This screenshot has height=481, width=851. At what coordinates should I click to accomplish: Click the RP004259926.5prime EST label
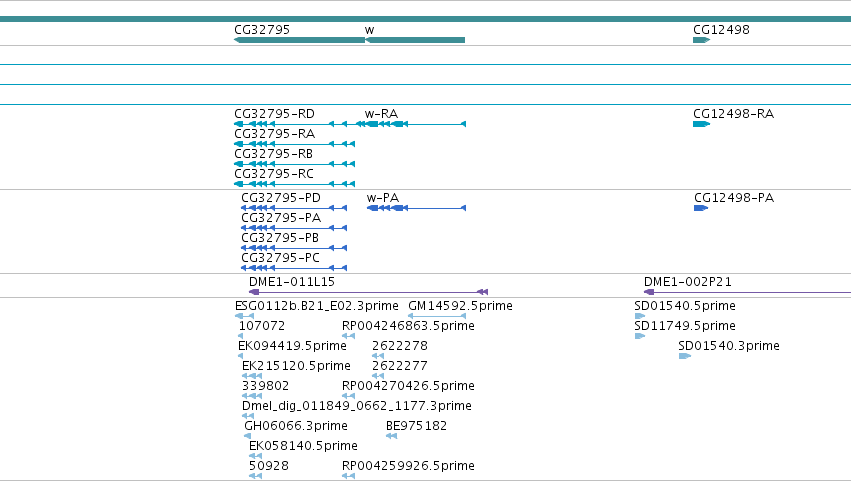[x=408, y=467]
